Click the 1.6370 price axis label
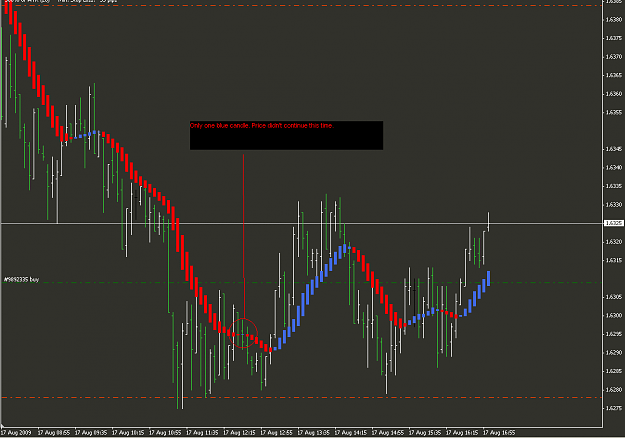 [614, 57]
